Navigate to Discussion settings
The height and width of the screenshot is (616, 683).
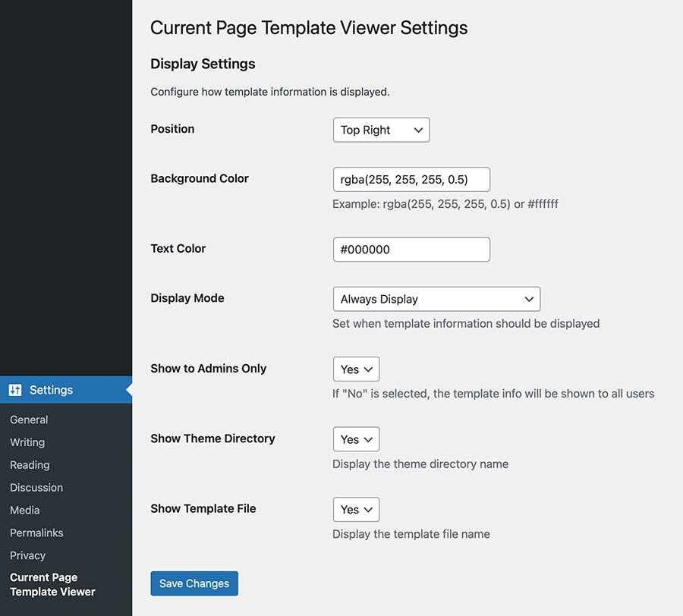click(x=36, y=488)
